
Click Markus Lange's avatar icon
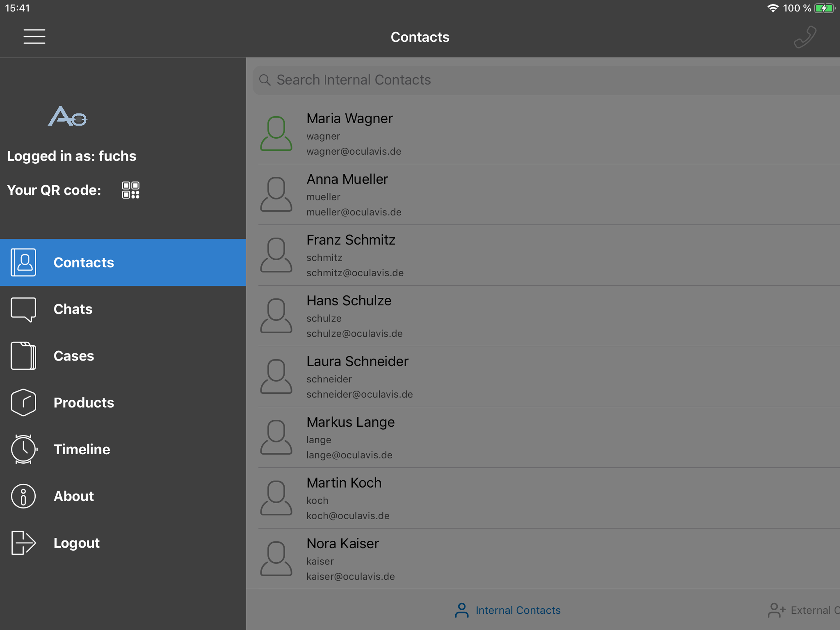pyautogui.click(x=276, y=437)
